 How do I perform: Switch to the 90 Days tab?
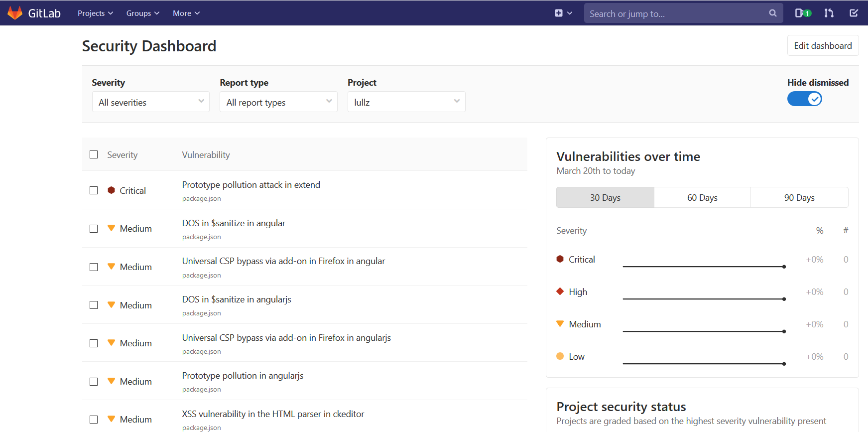click(x=799, y=197)
